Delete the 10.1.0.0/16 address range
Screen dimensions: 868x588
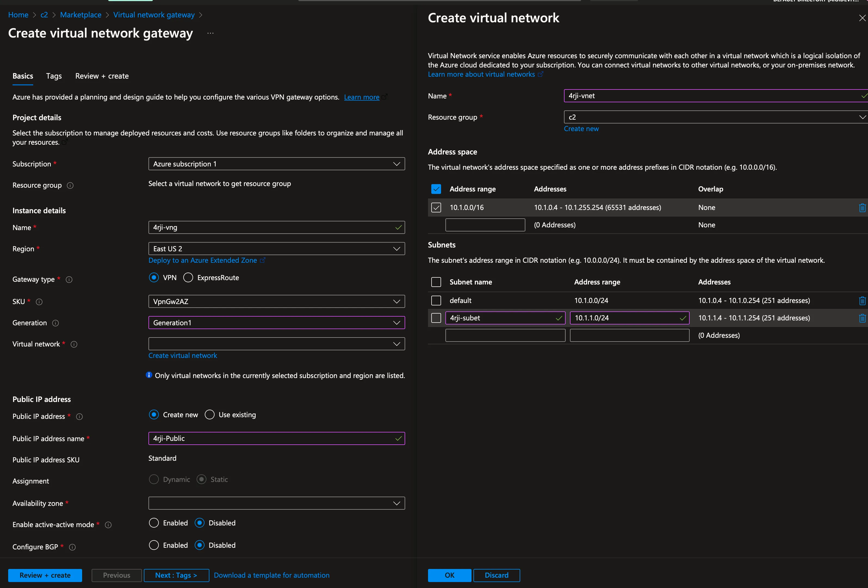click(862, 208)
